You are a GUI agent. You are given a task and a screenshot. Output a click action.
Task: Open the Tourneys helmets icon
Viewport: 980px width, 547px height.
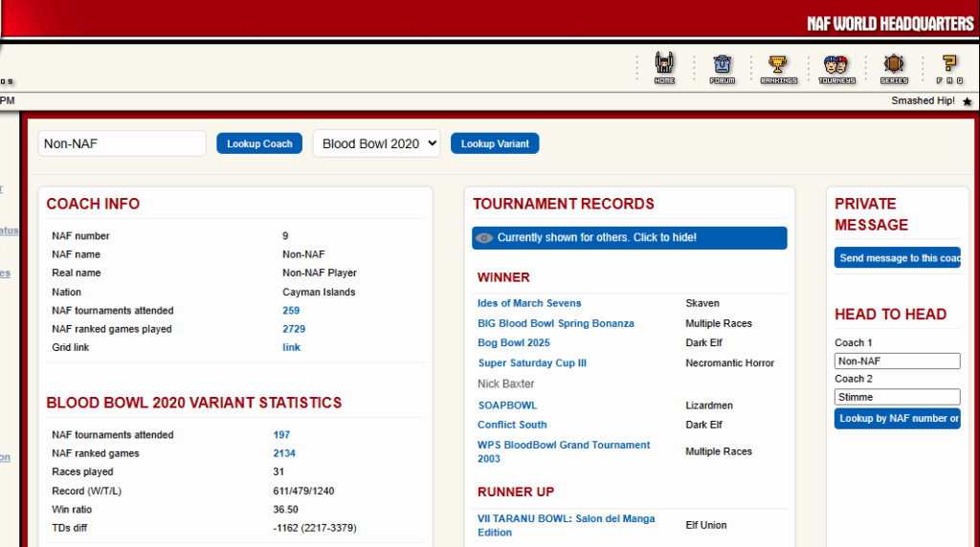coord(836,68)
